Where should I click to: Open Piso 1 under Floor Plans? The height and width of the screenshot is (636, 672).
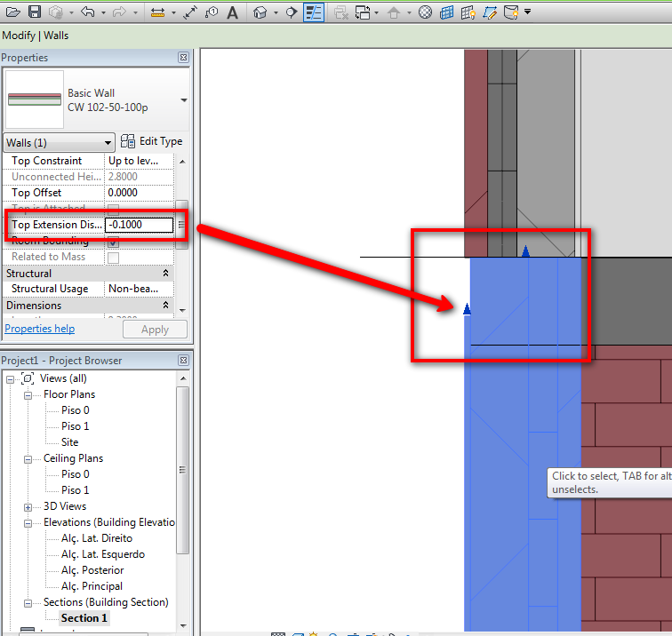pyautogui.click(x=75, y=426)
